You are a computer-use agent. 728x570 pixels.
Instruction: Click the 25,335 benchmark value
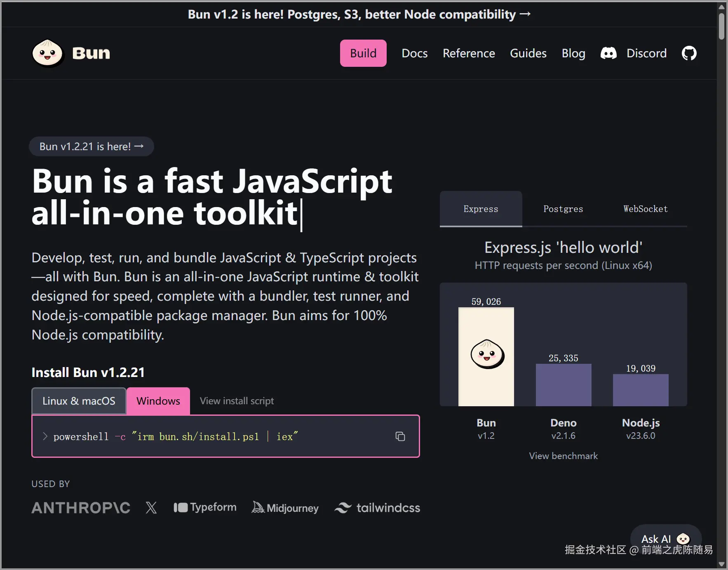click(x=563, y=358)
